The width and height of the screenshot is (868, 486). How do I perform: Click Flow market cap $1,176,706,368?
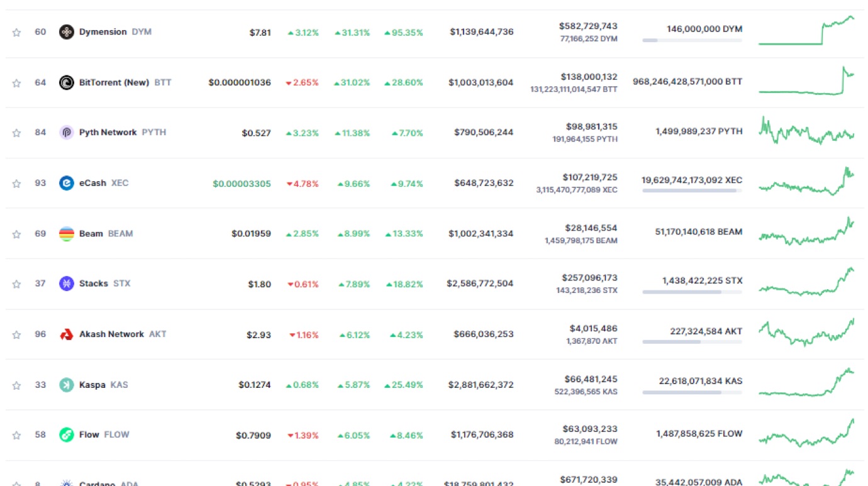pos(482,434)
